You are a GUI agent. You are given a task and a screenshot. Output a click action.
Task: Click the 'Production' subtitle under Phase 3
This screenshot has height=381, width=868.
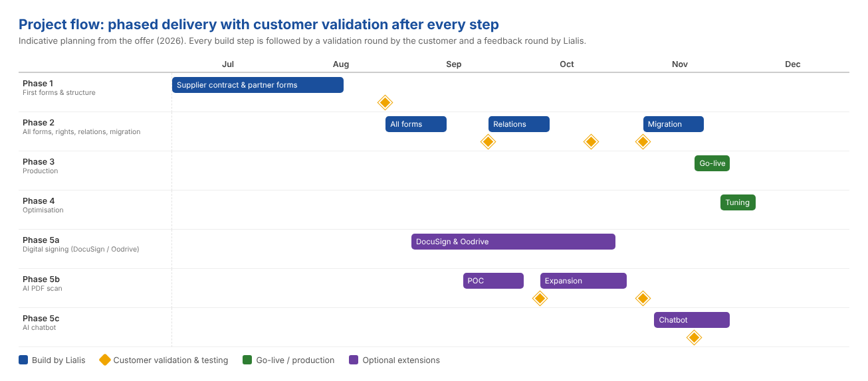tap(41, 171)
